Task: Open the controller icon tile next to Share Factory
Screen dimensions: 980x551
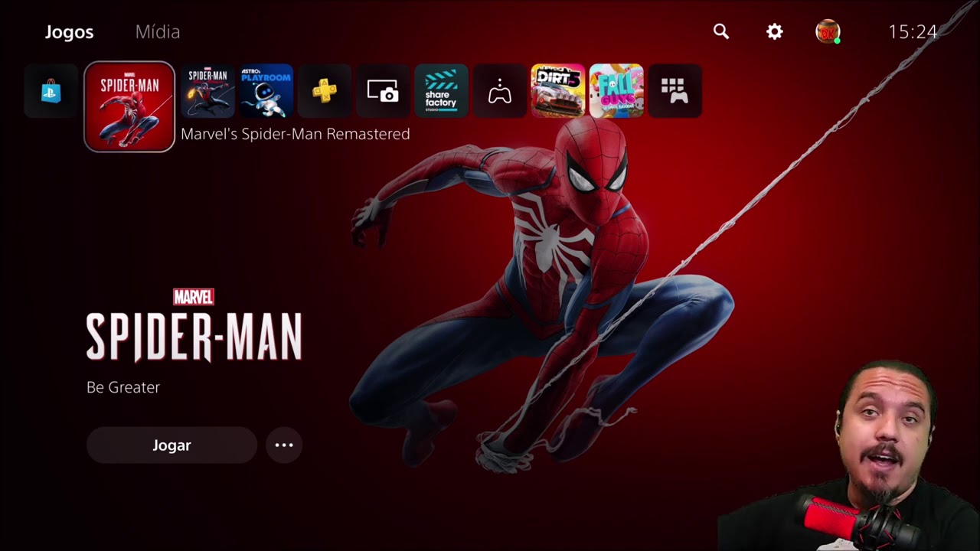Action: [500, 91]
